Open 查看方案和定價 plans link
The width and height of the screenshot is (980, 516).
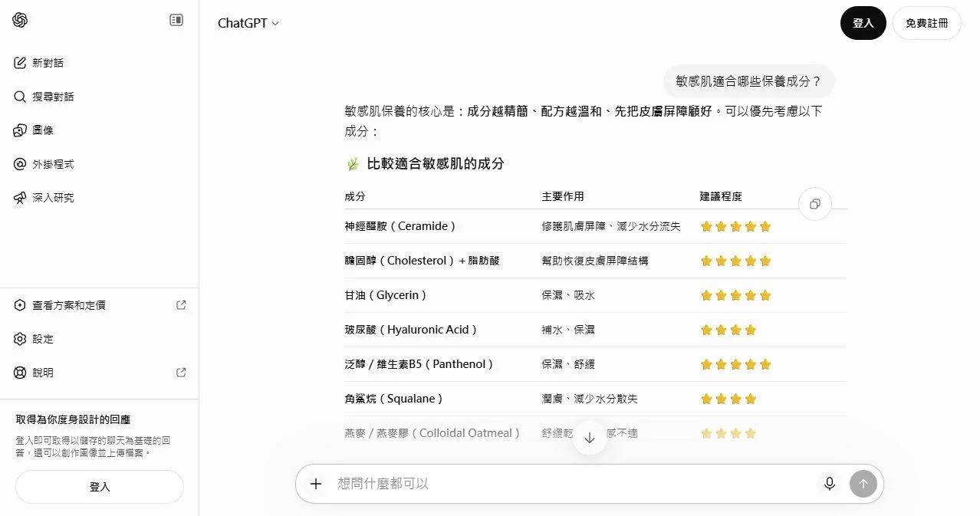pyautogui.click(x=100, y=305)
